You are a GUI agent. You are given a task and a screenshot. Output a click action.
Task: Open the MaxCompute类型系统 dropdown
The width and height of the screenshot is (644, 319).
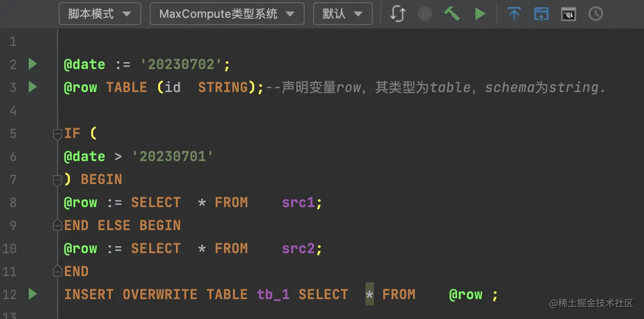click(x=227, y=14)
